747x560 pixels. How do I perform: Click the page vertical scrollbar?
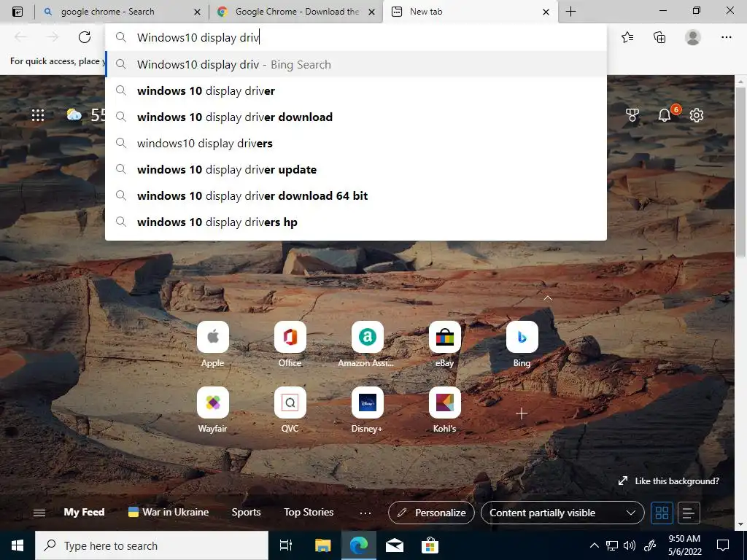click(x=740, y=171)
